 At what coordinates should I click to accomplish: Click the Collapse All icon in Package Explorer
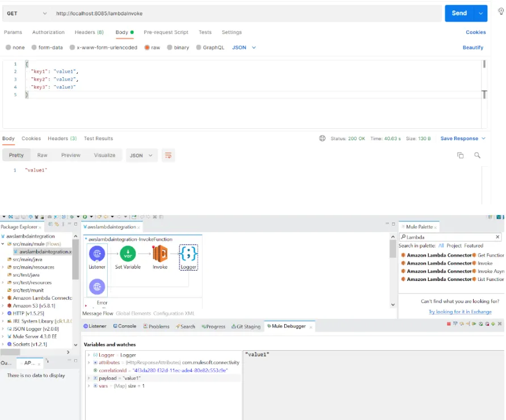50,224
